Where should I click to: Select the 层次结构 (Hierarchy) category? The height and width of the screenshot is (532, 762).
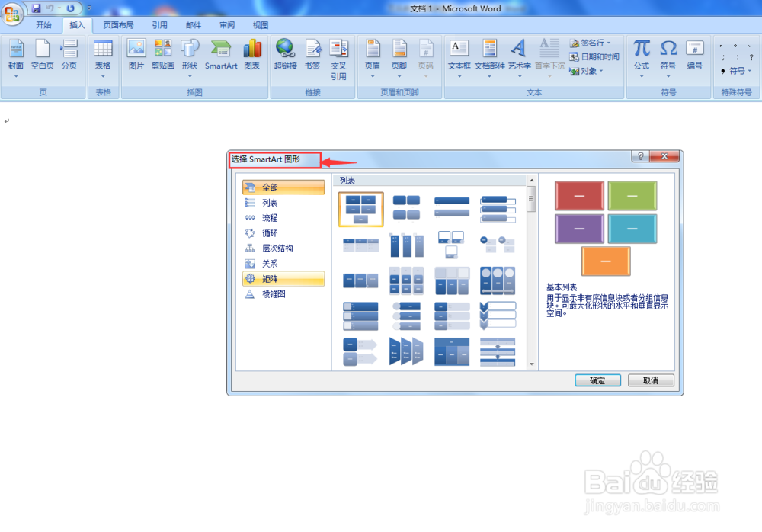coord(283,248)
